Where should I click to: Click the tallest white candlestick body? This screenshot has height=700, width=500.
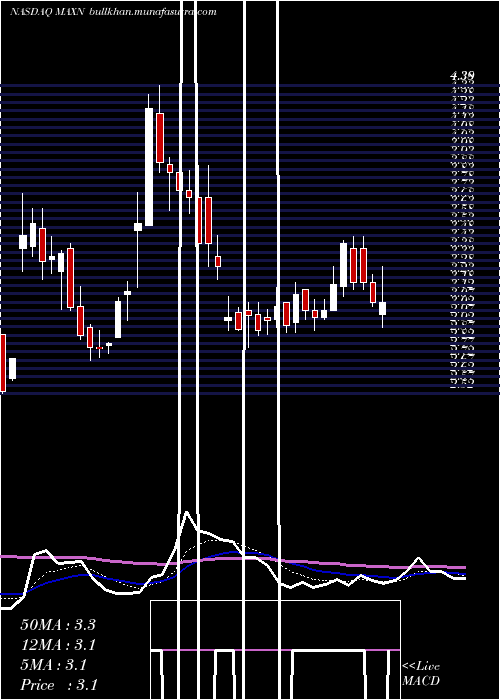point(149,167)
